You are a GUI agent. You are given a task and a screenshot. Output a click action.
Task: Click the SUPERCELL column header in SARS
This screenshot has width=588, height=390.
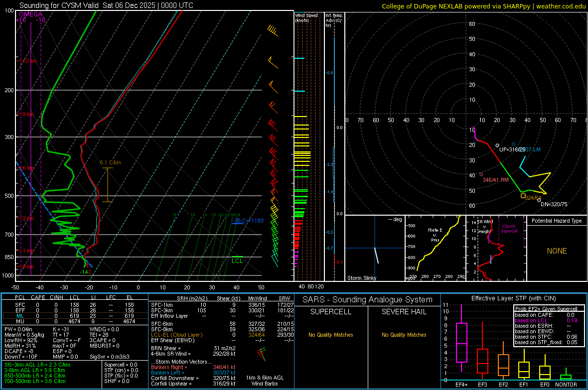331,312
